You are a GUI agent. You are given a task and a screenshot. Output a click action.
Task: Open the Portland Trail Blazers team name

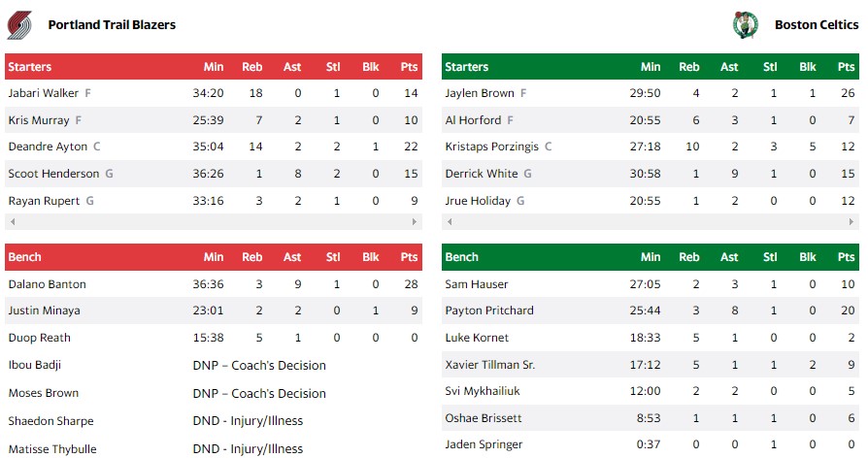[112, 24]
